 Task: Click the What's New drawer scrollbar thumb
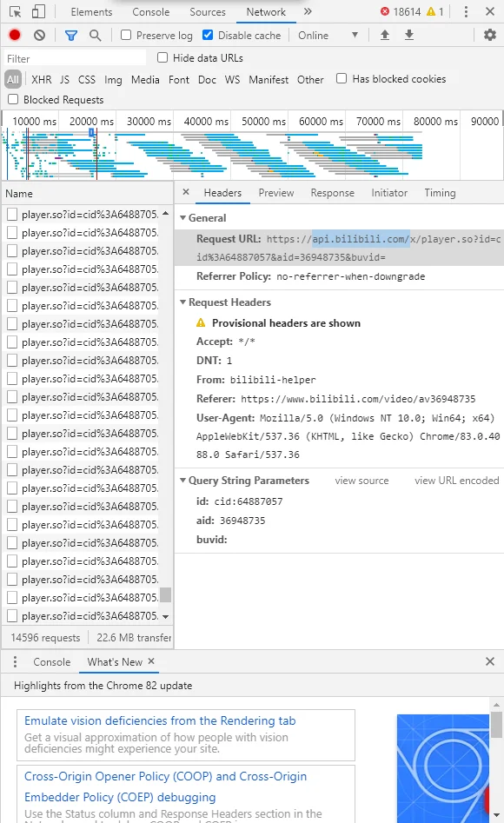[x=496, y=724]
